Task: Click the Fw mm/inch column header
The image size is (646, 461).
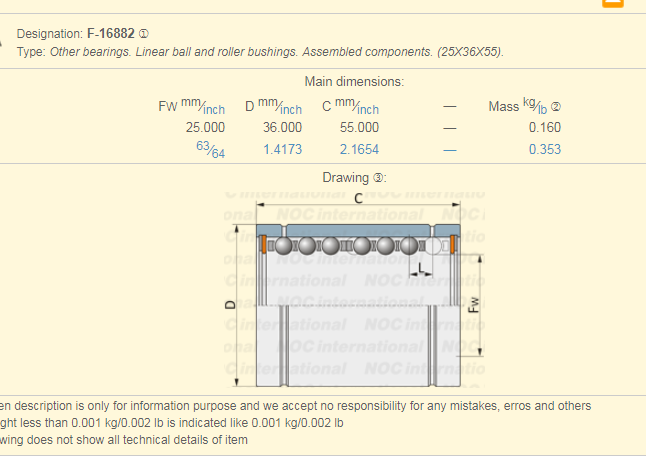Action: (x=192, y=106)
